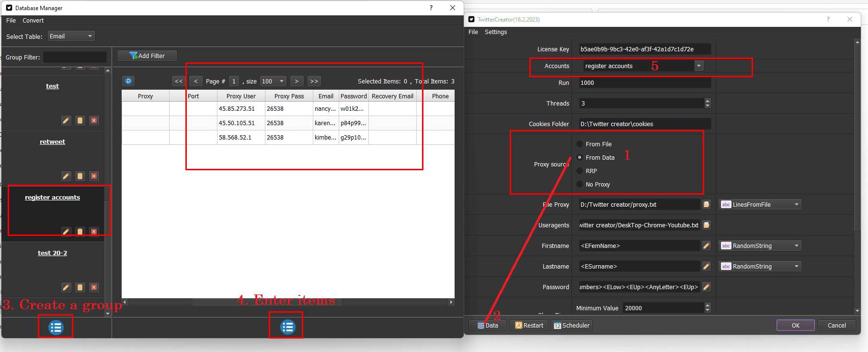868x352 pixels.
Task: Open File menu in Database Manager
Action: point(11,20)
